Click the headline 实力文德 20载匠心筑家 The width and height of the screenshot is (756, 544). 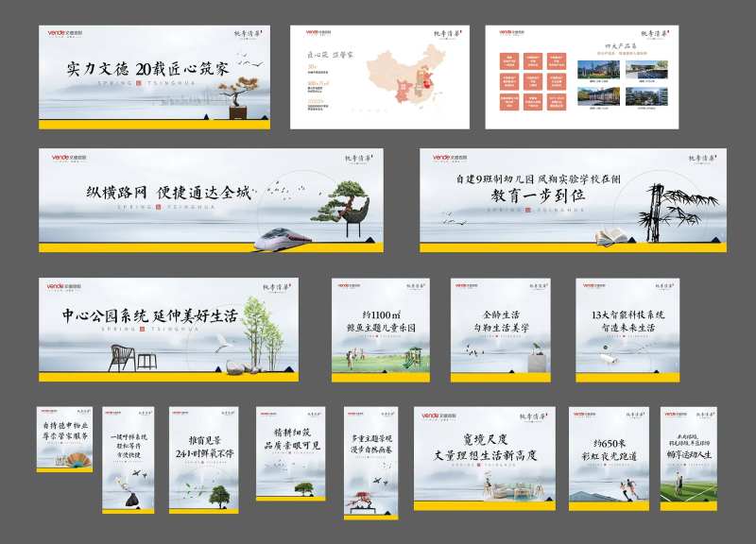tap(147, 69)
